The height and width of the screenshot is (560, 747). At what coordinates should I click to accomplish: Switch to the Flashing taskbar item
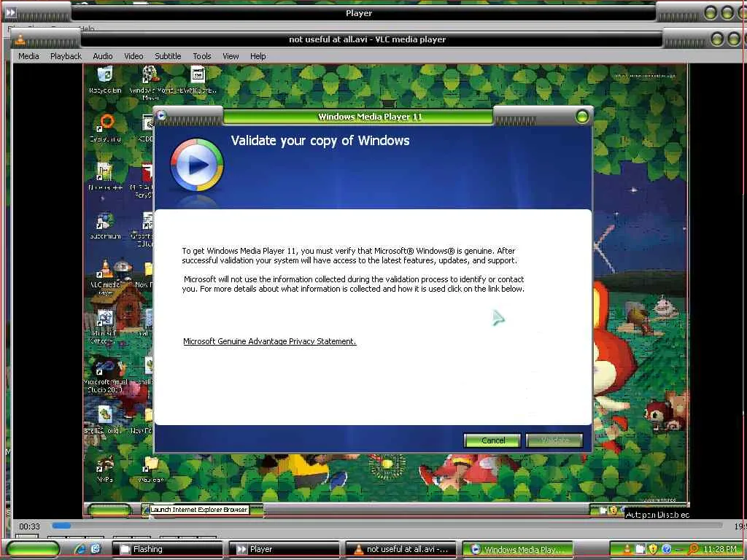point(168,549)
